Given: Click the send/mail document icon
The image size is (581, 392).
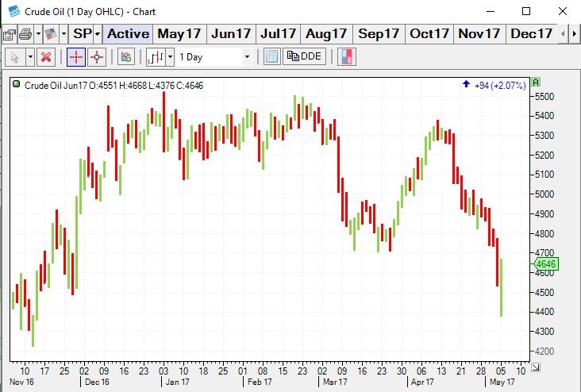Looking at the screenshot, I should [51, 34].
